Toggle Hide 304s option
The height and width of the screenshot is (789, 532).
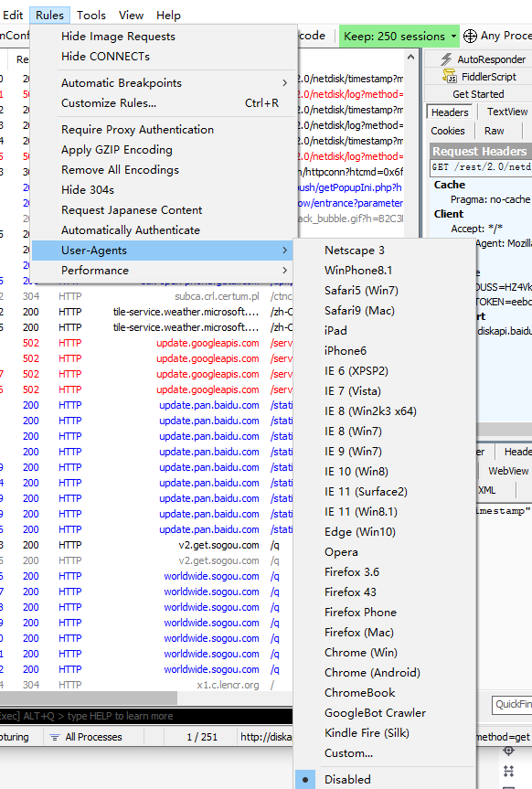click(x=88, y=189)
